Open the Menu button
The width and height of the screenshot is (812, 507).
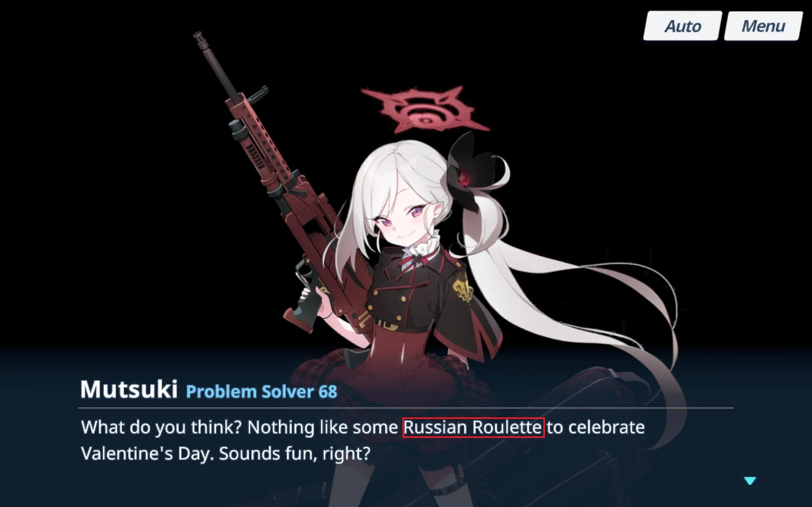pyautogui.click(x=763, y=26)
